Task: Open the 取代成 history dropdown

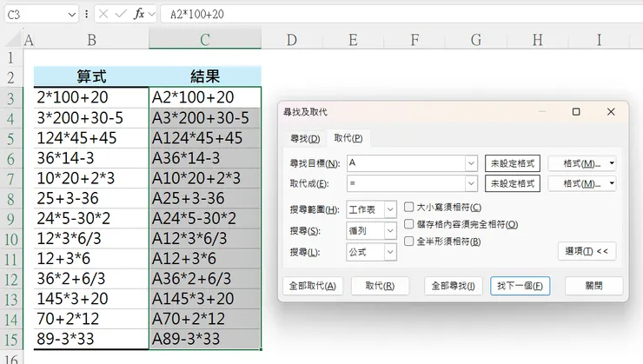Action: 471,183
